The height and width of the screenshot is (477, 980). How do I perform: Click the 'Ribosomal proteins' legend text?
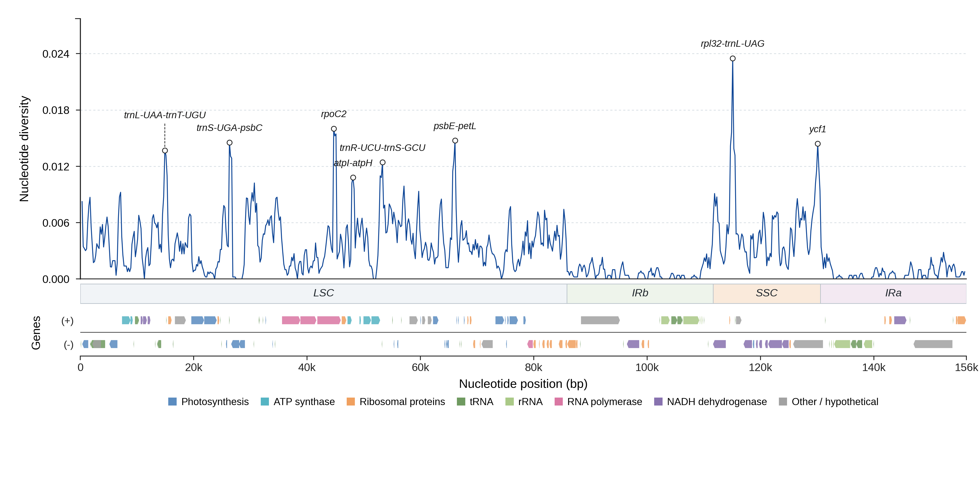pyautogui.click(x=402, y=402)
